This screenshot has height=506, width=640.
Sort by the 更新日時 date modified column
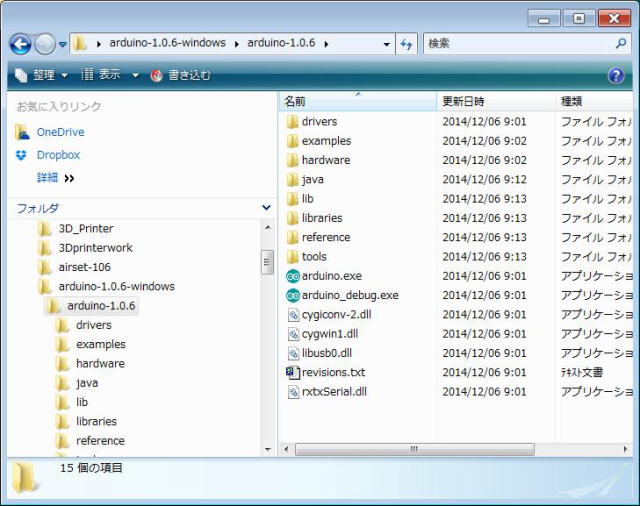[x=496, y=101]
